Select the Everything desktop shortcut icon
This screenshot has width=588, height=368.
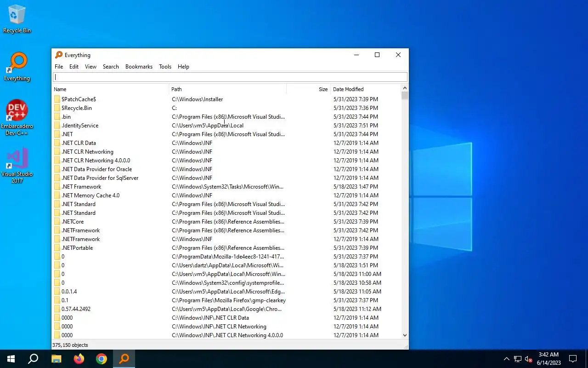click(x=17, y=67)
